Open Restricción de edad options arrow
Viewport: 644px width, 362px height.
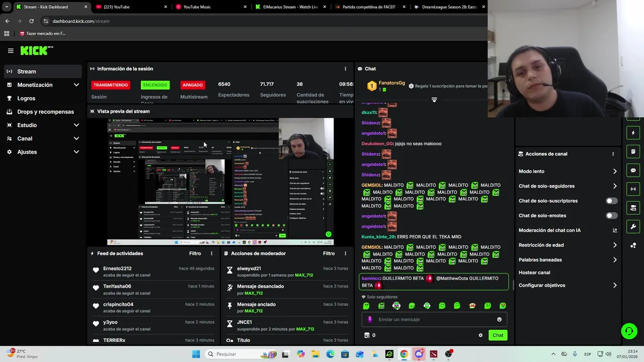coord(615,245)
